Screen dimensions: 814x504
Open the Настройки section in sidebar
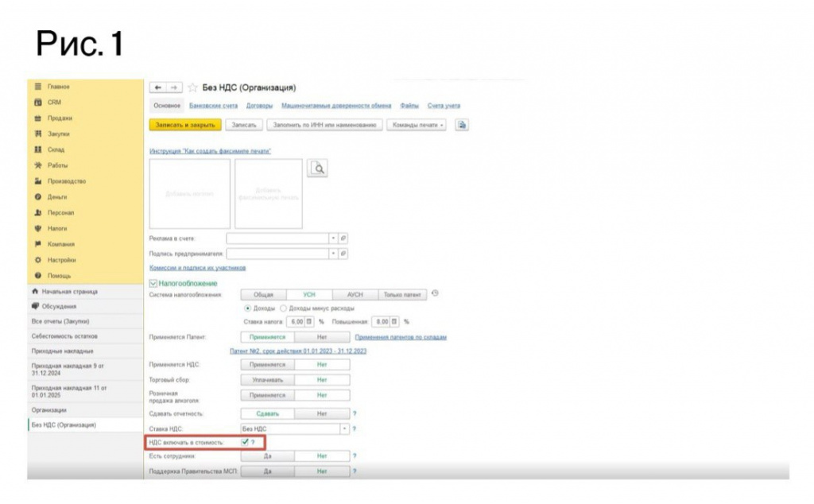click(x=61, y=259)
